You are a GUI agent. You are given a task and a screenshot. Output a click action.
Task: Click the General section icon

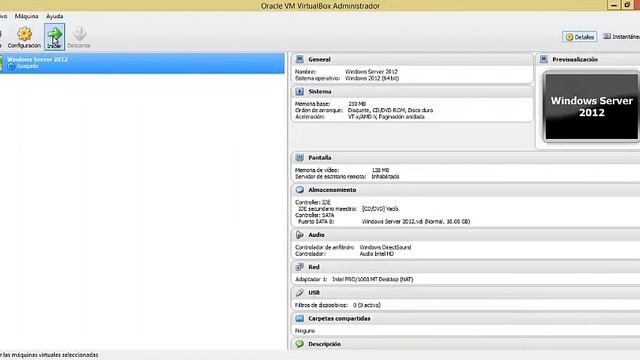[x=300, y=60]
